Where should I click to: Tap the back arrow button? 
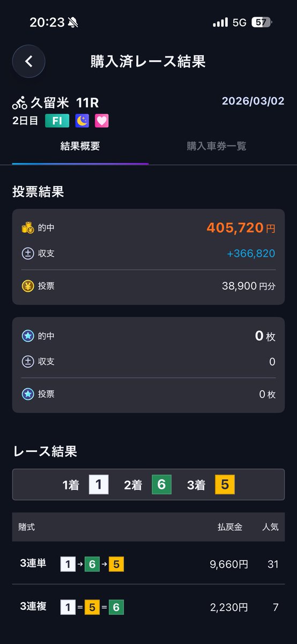[29, 61]
